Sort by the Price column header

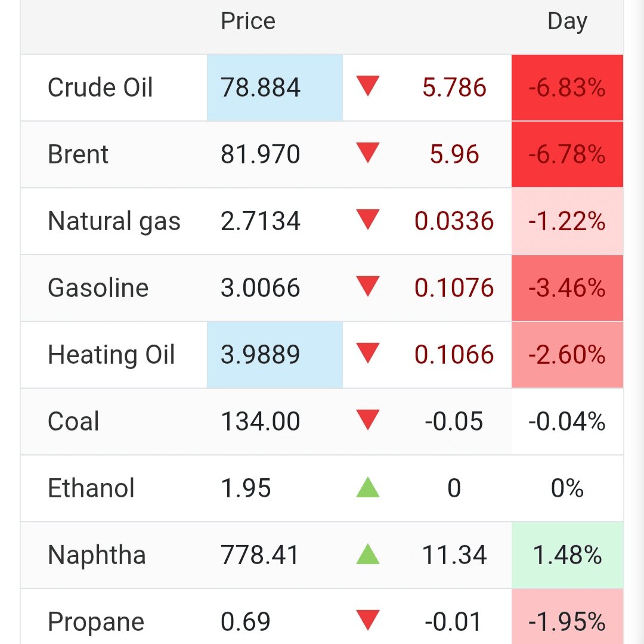(x=248, y=21)
